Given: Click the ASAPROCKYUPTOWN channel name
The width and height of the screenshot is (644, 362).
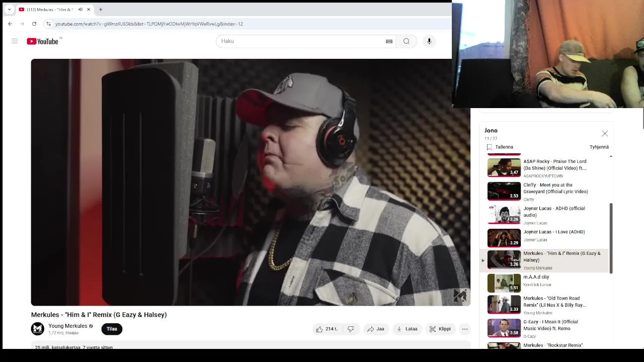Looking at the screenshot, I should (x=543, y=176).
